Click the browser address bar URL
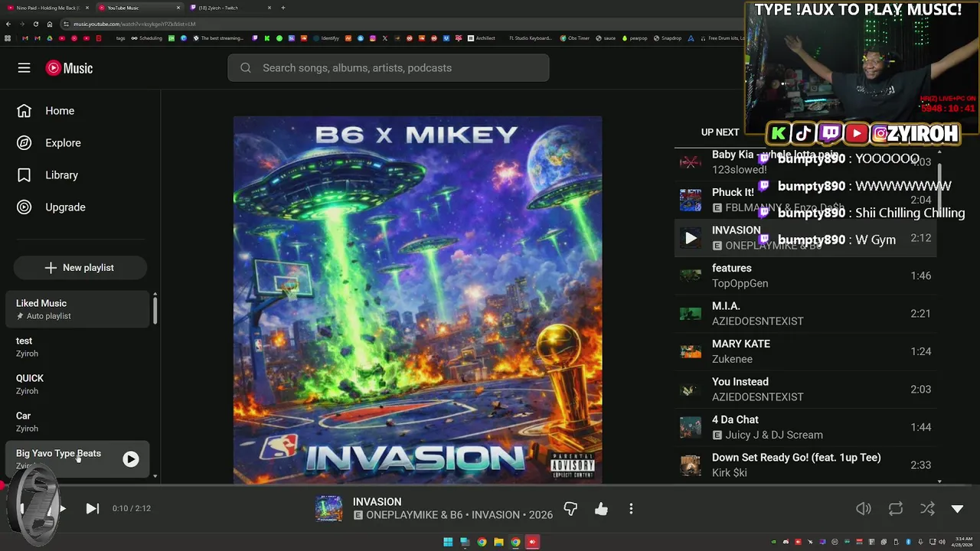Image resolution: width=980 pixels, height=551 pixels. tap(134, 24)
